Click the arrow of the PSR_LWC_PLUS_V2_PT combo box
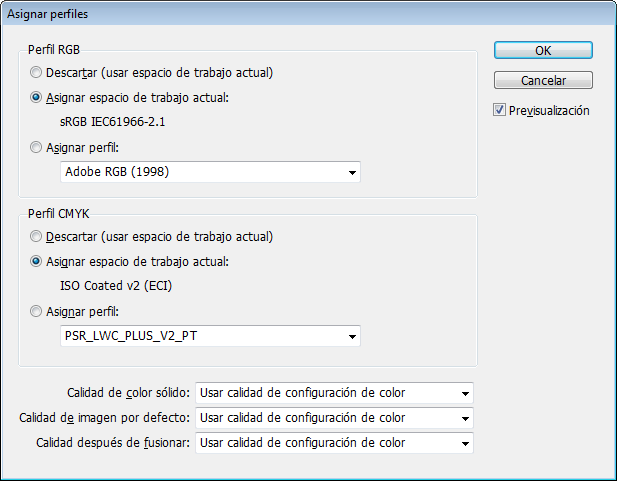 click(x=352, y=337)
